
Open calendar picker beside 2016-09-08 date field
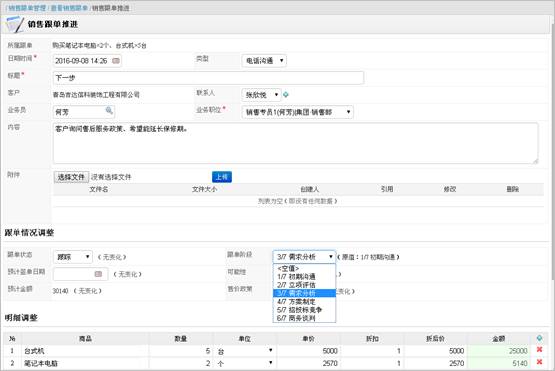click(x=116, y=61)
